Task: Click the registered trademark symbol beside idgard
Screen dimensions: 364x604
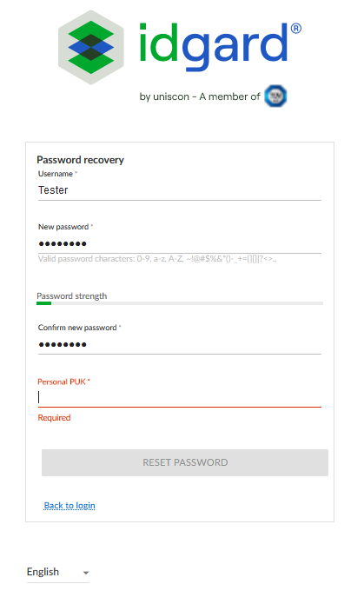Action: point(296,29)
